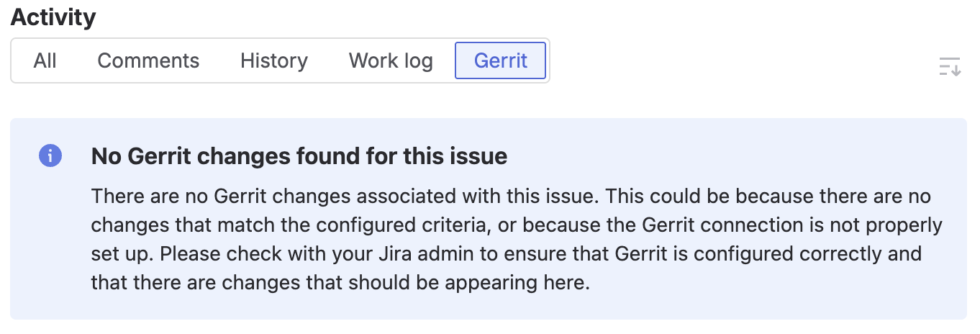The height and width of the screenshot is (334, 980).
Task: Click the line starting "changes that match"
Action: pyautogui.click(x=516, y=225)
